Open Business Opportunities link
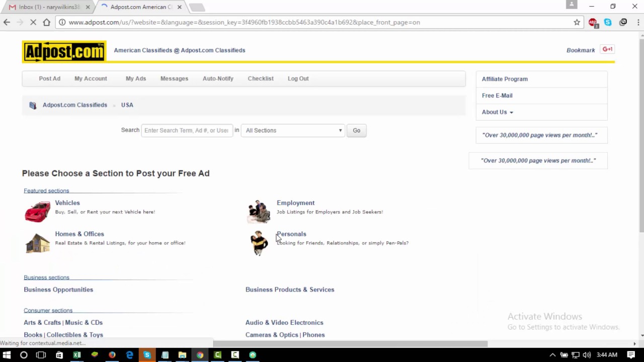 58,290
